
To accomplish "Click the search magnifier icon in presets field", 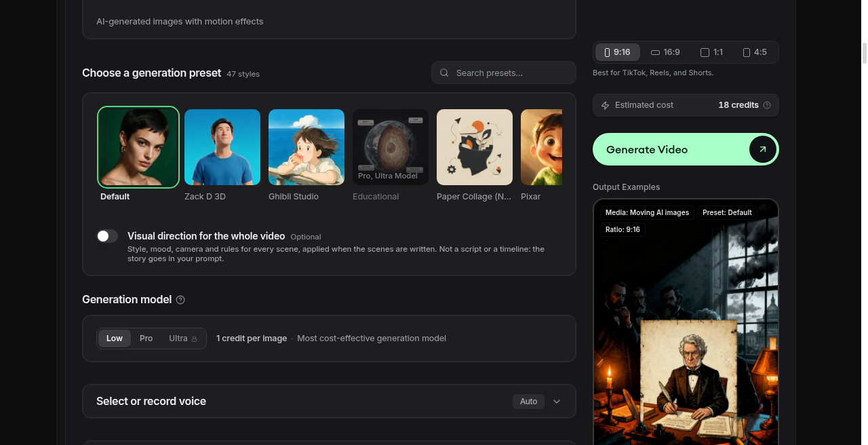I will (444, 73).
